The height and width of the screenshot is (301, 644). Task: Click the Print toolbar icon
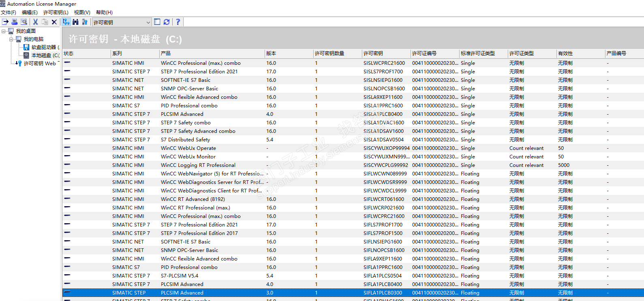point(15,22)
